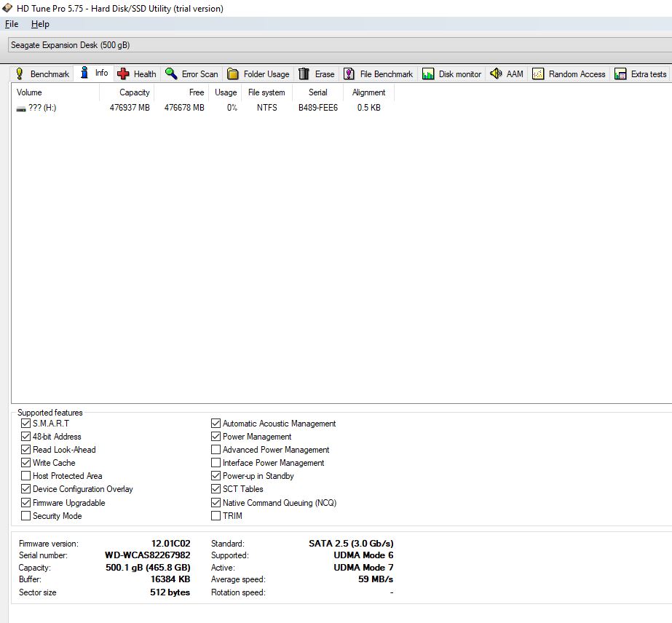Select the ??? (H:) volume row
This screenshot has height=623, width=672.
pos(202,108)
